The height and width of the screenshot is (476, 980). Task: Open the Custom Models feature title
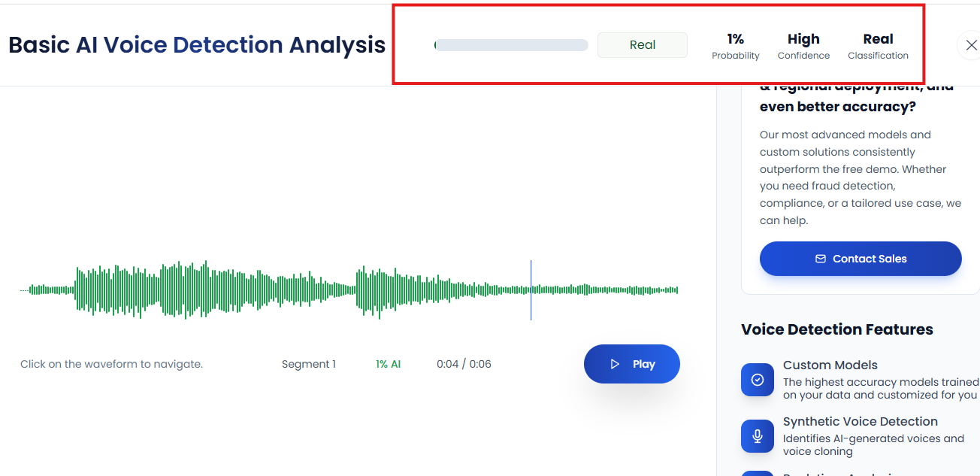point(830,365)
